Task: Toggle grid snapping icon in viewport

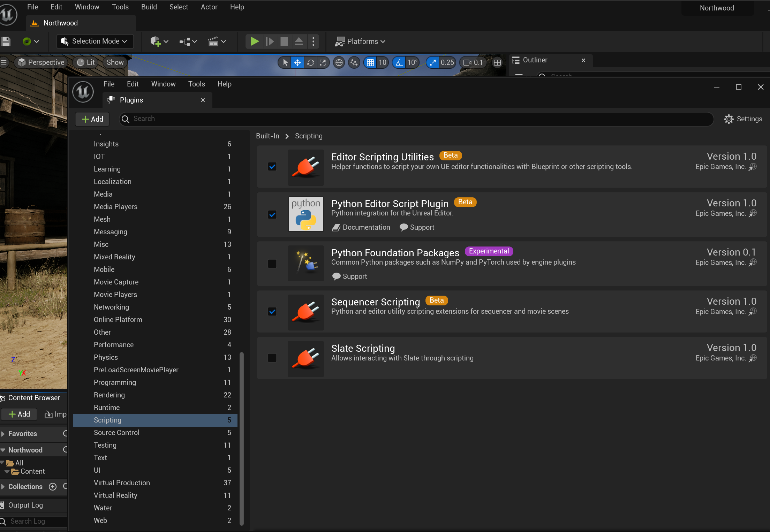Action: click(370, 62)
